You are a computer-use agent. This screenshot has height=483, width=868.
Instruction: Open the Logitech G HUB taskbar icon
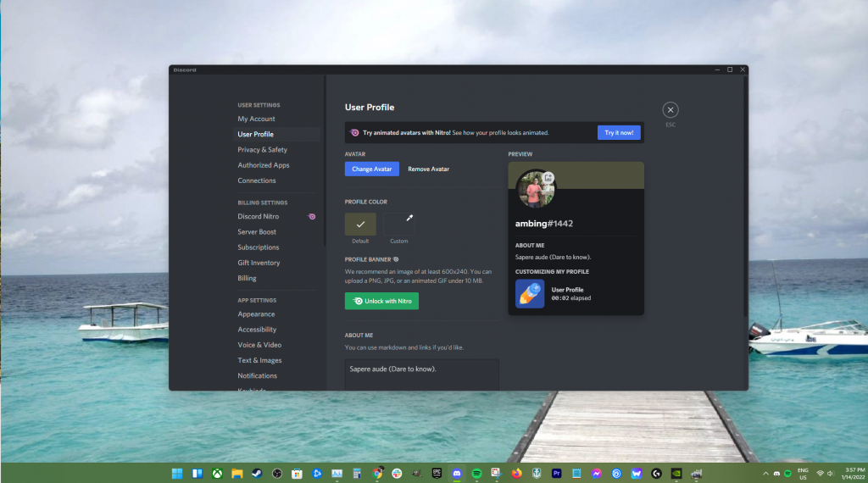pos(657,473)
